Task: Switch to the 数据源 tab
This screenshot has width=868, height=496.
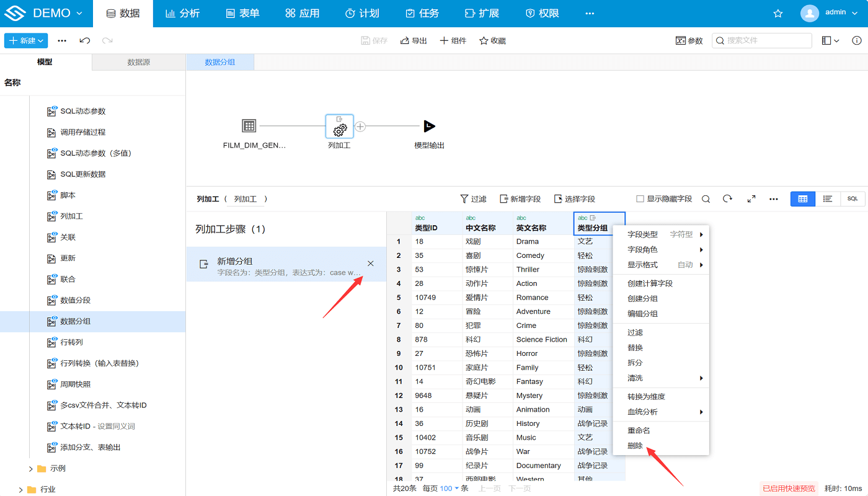Action: [x=138, y=62]
